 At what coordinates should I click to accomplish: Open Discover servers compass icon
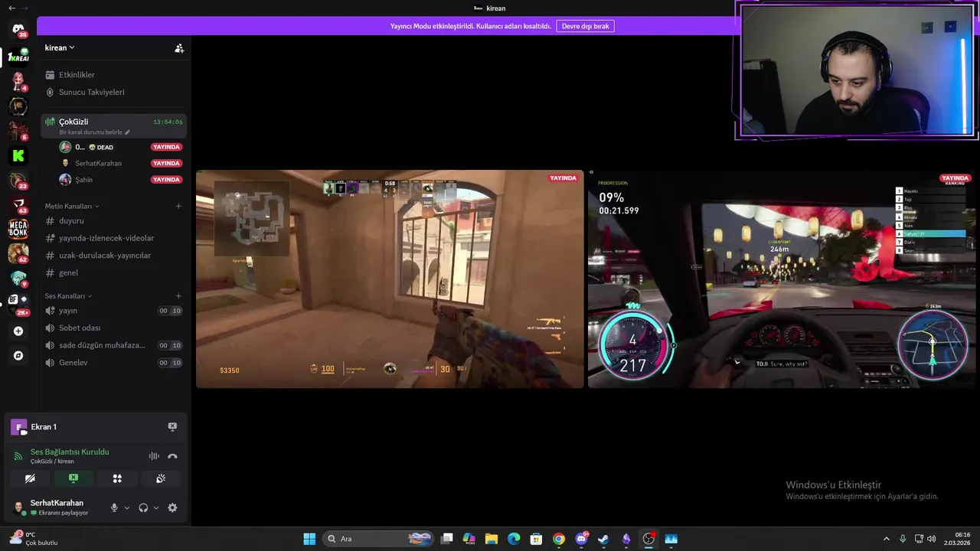click(18, 356)
